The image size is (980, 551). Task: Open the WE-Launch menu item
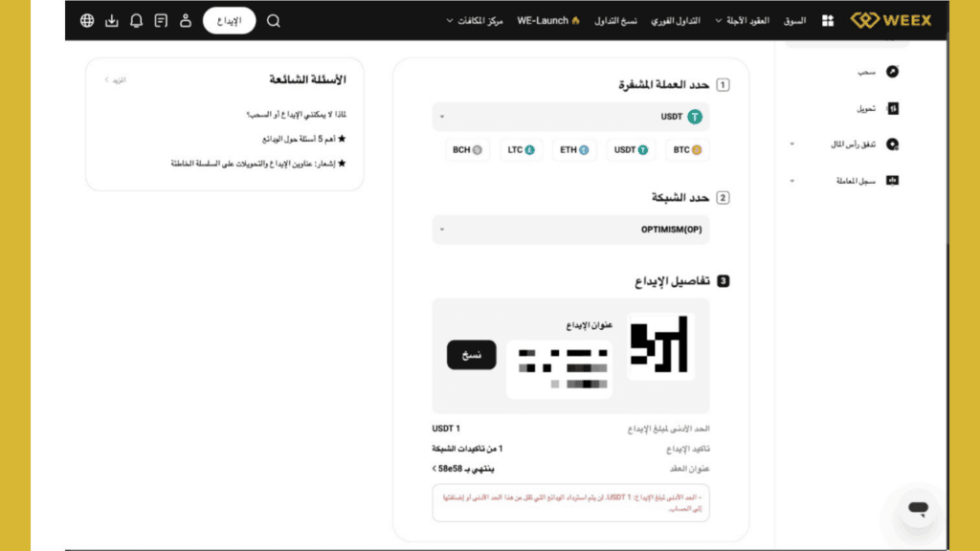(x=548, y=21)
